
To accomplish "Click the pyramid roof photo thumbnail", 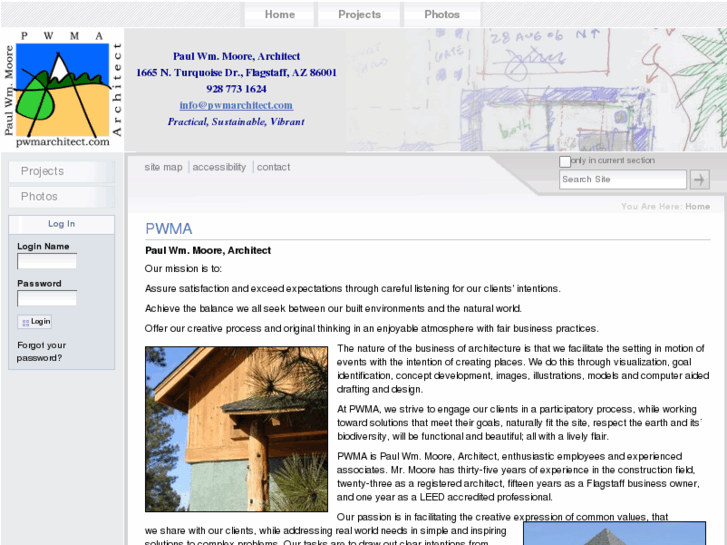I will [614, 533].
